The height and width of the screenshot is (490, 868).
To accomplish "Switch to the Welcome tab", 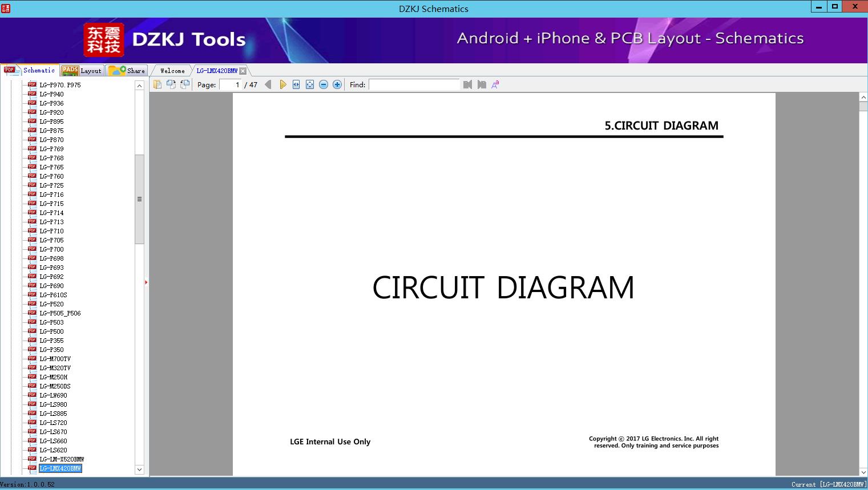I will [x=172, y=71].
